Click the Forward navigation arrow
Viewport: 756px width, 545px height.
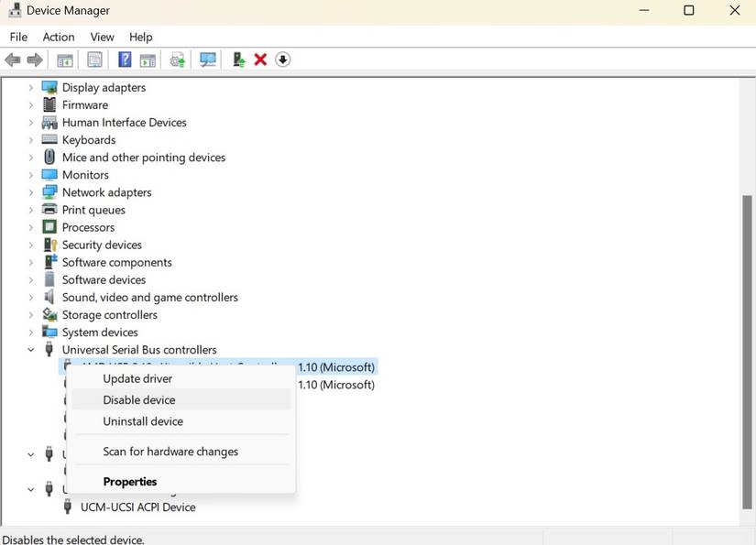click(x=33, y=60)
